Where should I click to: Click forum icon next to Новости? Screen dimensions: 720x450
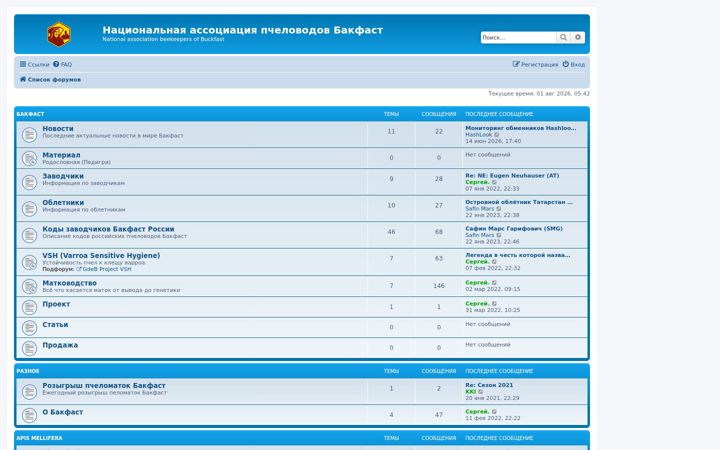(x=29, y=135)
